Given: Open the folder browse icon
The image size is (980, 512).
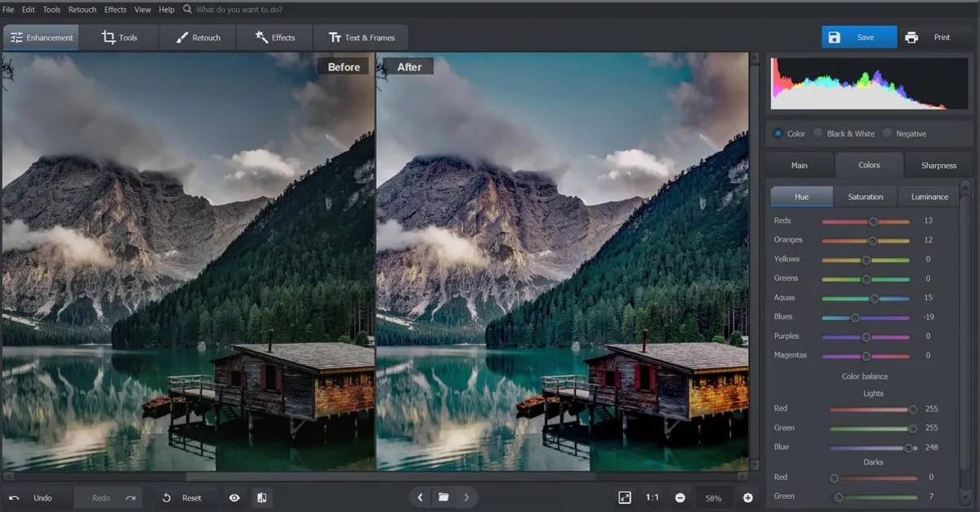Looking at the screenshot, I should (x=443, y=497).
